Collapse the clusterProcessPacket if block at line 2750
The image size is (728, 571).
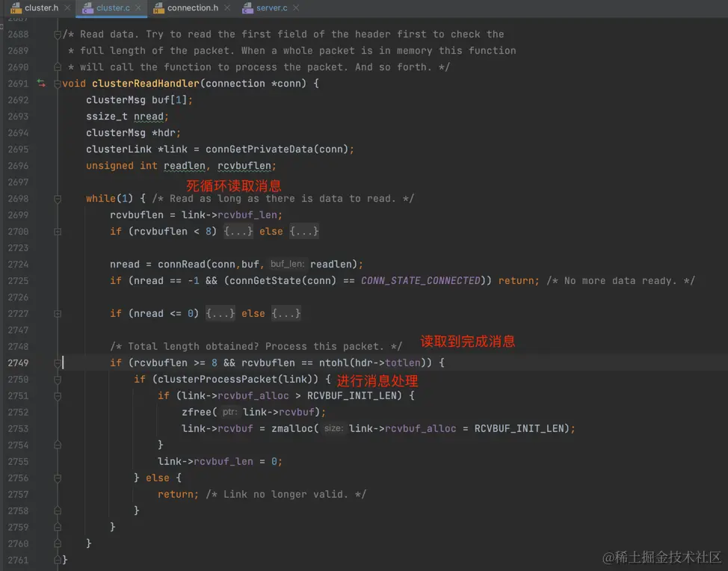[x=58, y=379]
